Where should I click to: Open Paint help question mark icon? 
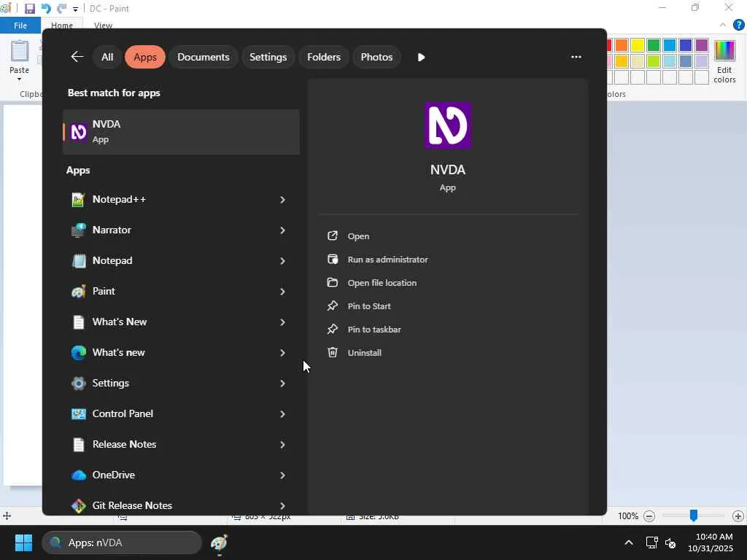738,25
